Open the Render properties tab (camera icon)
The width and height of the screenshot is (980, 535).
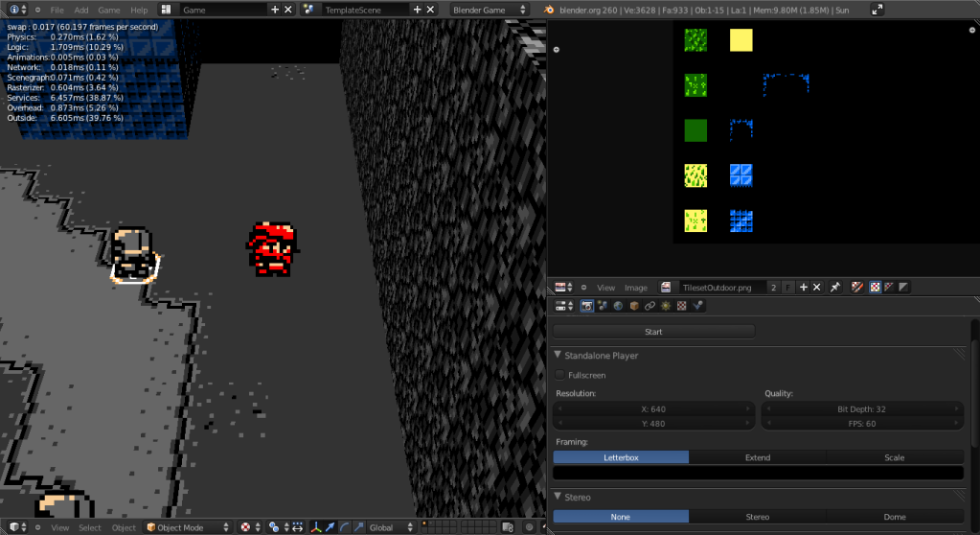(586, 306)
